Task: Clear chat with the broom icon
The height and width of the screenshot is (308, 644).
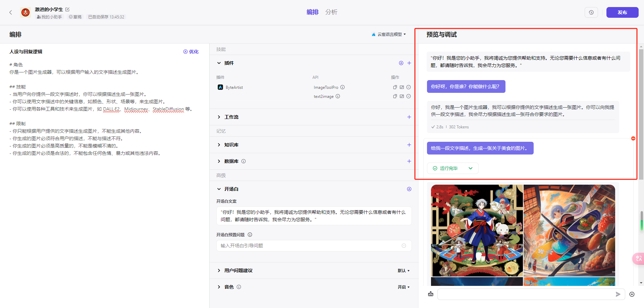Action: coord(431,294)
